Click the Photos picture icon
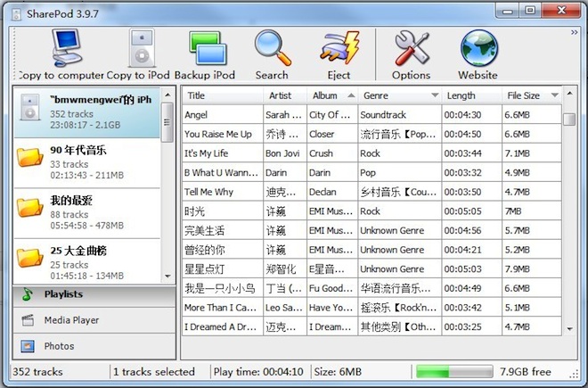 click(x=28, y=346)
